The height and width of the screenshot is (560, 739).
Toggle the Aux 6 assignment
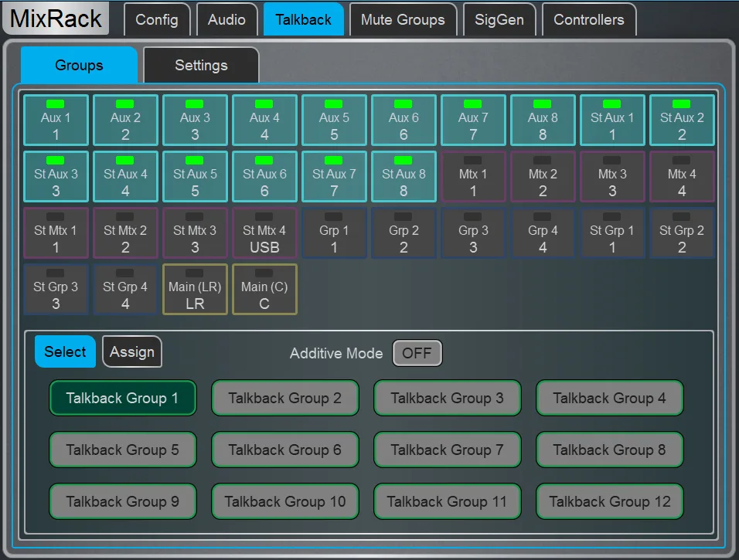(404, 120)
